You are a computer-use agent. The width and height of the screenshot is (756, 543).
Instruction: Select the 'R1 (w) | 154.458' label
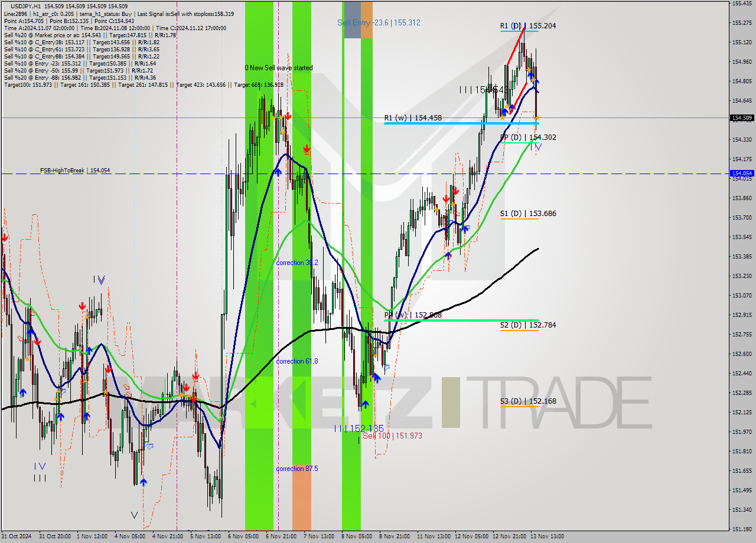pos(413,118)
